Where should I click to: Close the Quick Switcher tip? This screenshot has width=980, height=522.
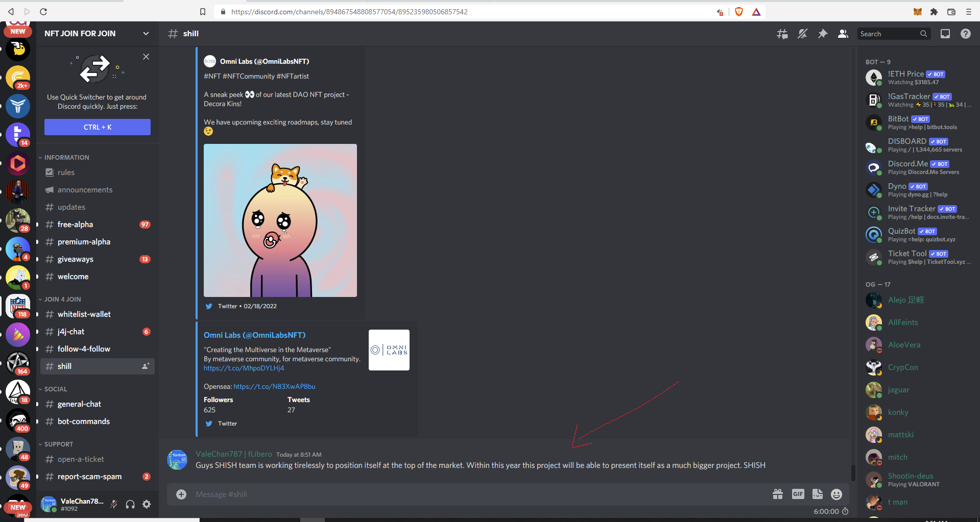click(x=146, y=57)
